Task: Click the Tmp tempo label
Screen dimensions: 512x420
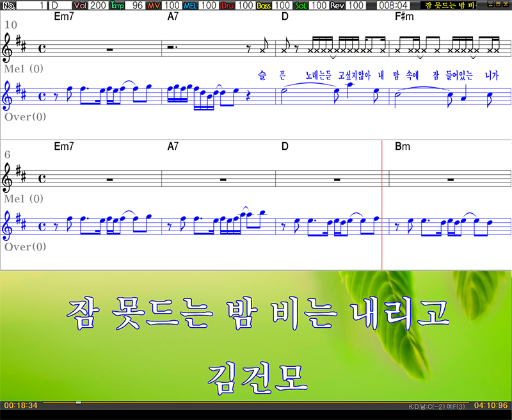Action: (117, 5)
